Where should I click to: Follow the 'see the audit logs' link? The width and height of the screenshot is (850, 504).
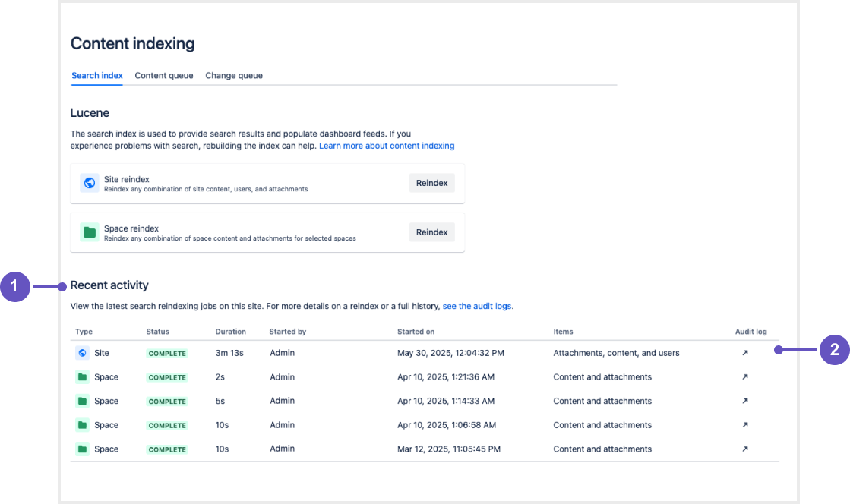pyautogui.click(x=478, y=307)
